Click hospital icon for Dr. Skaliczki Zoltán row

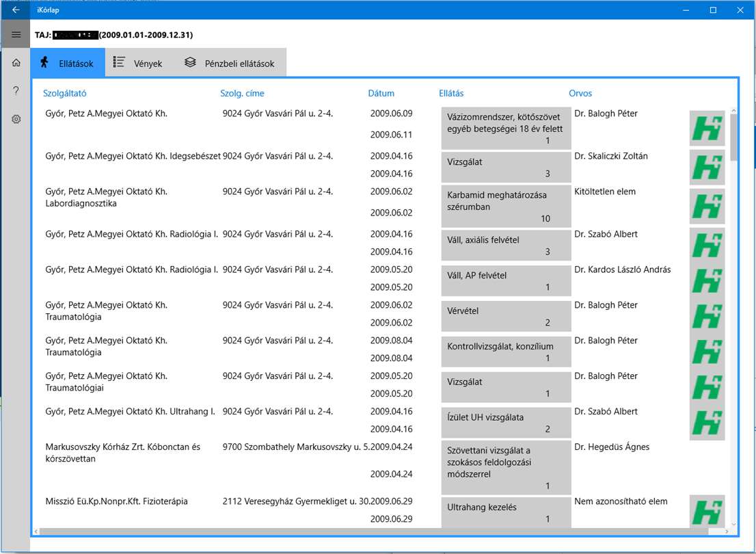tap(707, 167)
